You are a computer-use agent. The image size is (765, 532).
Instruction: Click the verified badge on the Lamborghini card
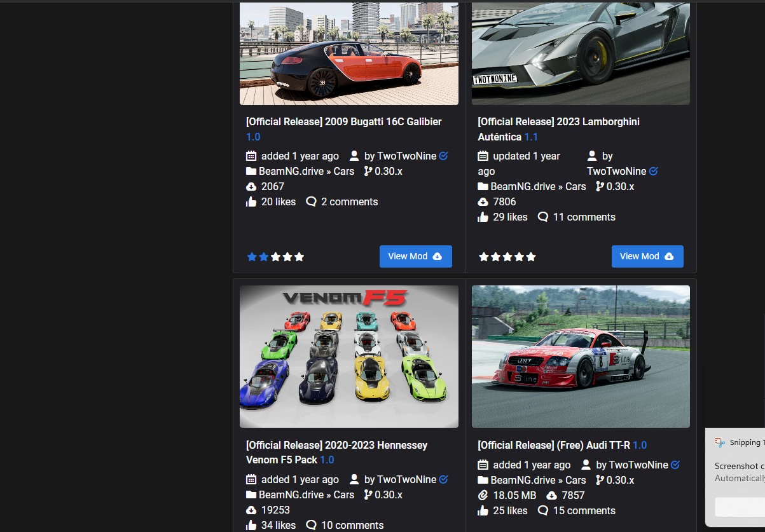click(x=654, y=171)
